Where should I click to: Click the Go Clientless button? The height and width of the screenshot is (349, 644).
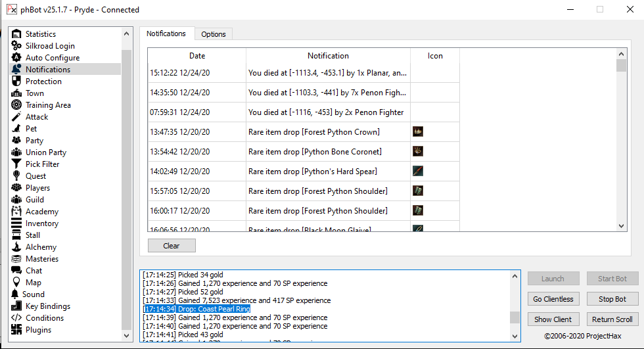[553, 299]
